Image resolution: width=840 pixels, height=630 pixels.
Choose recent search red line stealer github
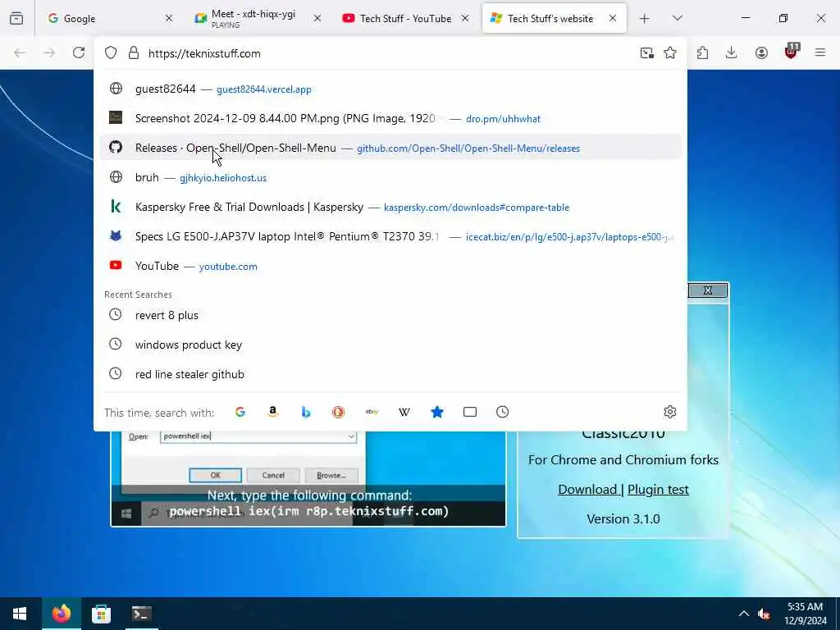tap(390, 374)
